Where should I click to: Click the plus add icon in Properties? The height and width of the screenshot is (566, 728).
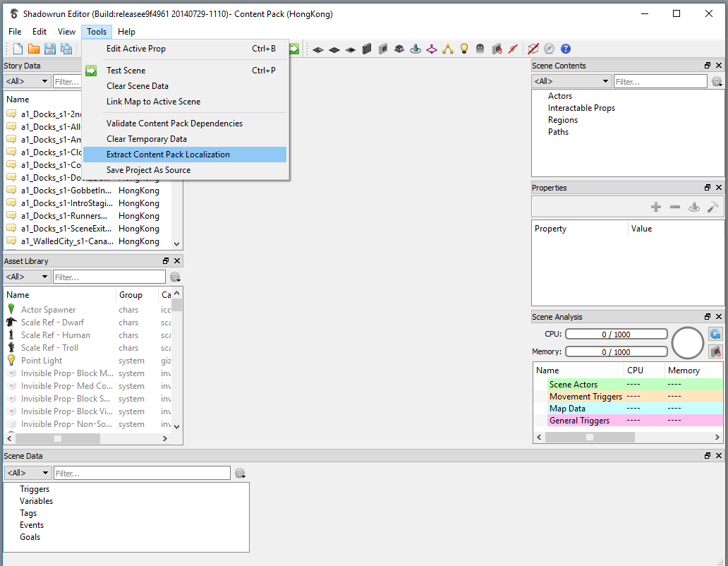coord(656,207)
